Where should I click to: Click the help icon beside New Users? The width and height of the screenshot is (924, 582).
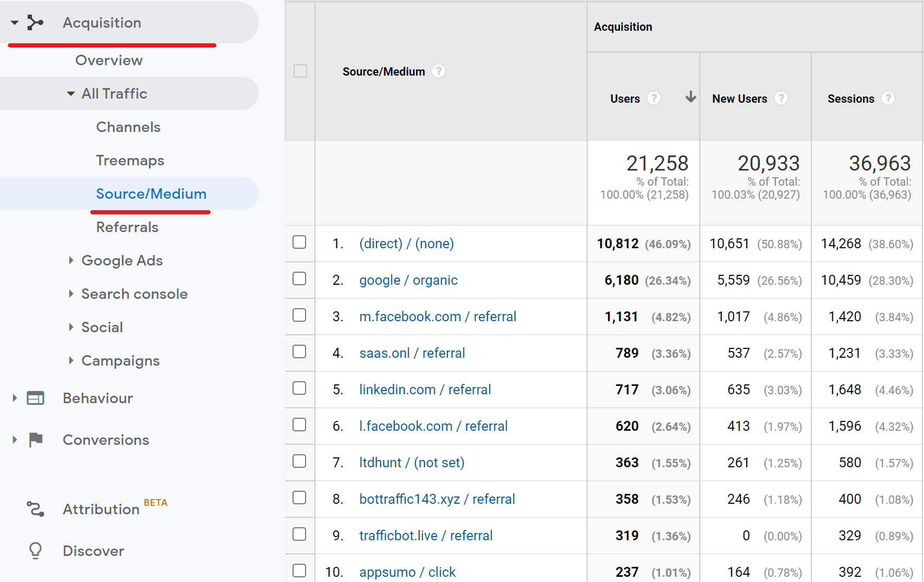tap(781, 99)
